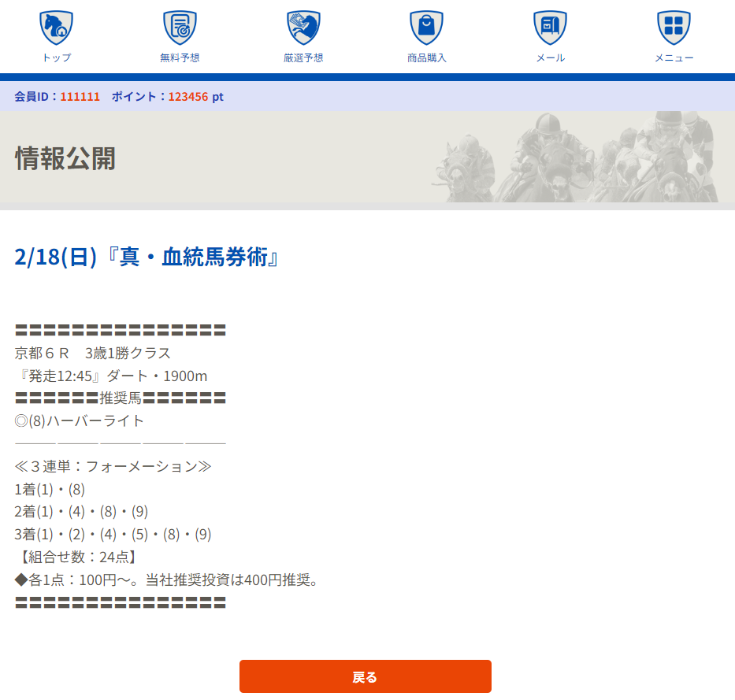Click the shopping bag icon for 商品購入
The height and width of the screenshot is (700, 735).
(426, 28)
